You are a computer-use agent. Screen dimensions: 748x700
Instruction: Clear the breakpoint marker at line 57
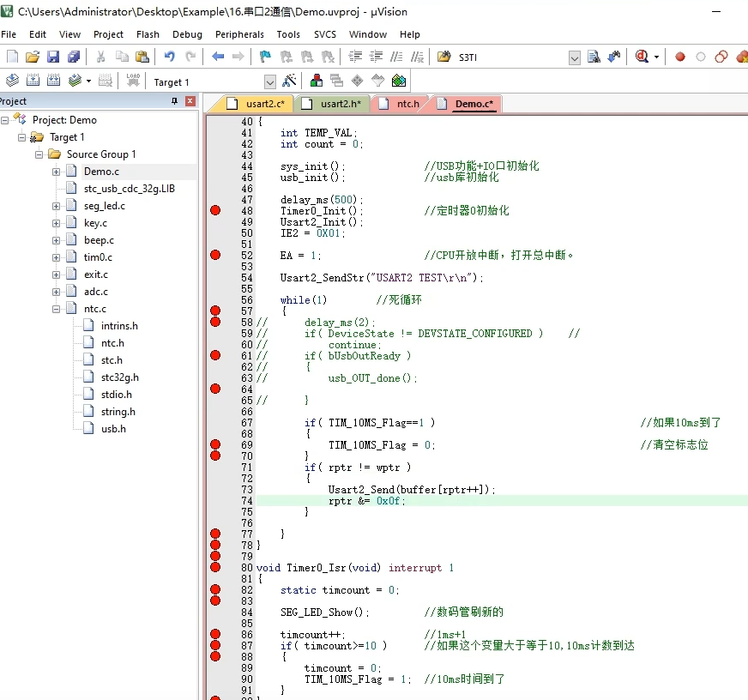(x=215, y=311)
